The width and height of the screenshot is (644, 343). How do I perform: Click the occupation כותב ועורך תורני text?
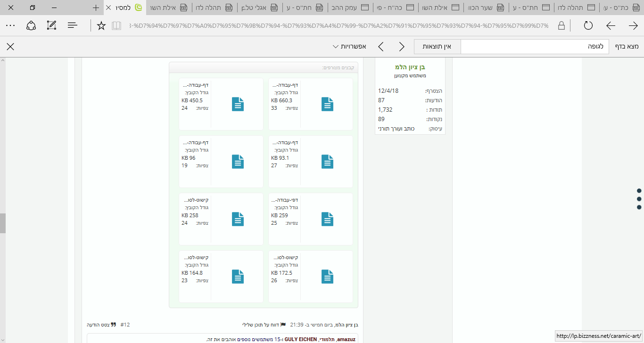coord(396,129)
